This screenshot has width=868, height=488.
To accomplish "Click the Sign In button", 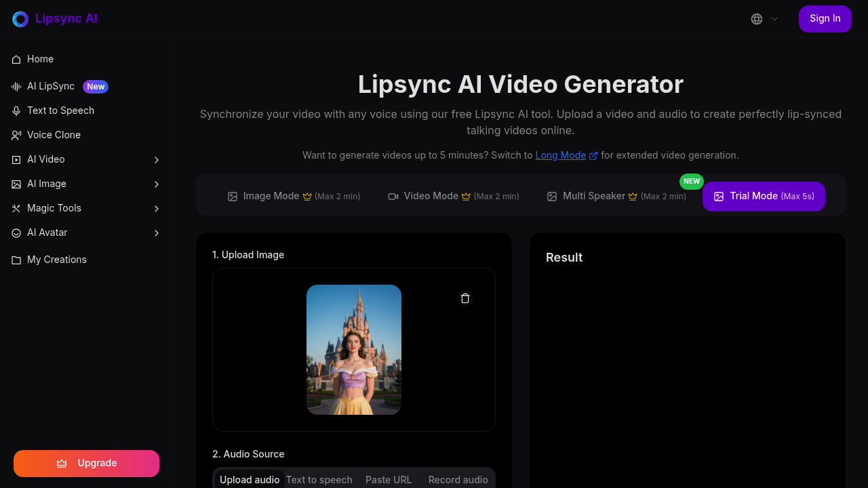I will tap(825, 18).
